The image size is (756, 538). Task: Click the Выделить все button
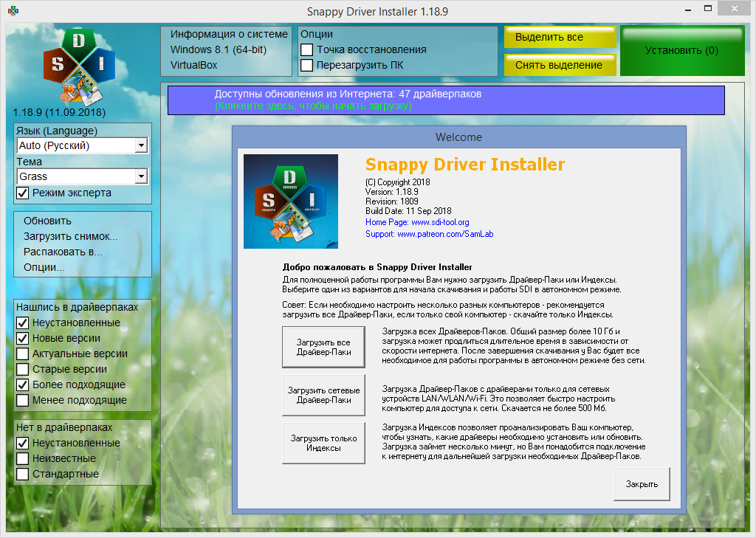[560, 37]
